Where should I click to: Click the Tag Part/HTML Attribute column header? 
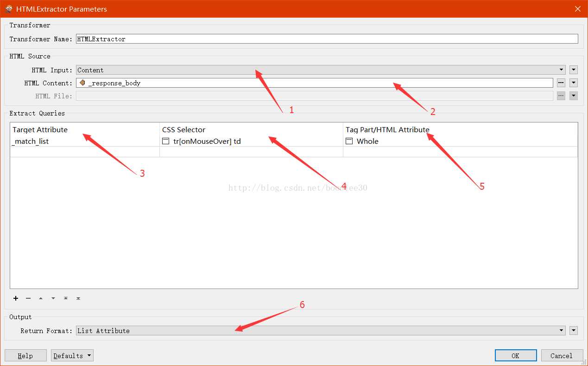pyautogui.click(x=460, y=129)
